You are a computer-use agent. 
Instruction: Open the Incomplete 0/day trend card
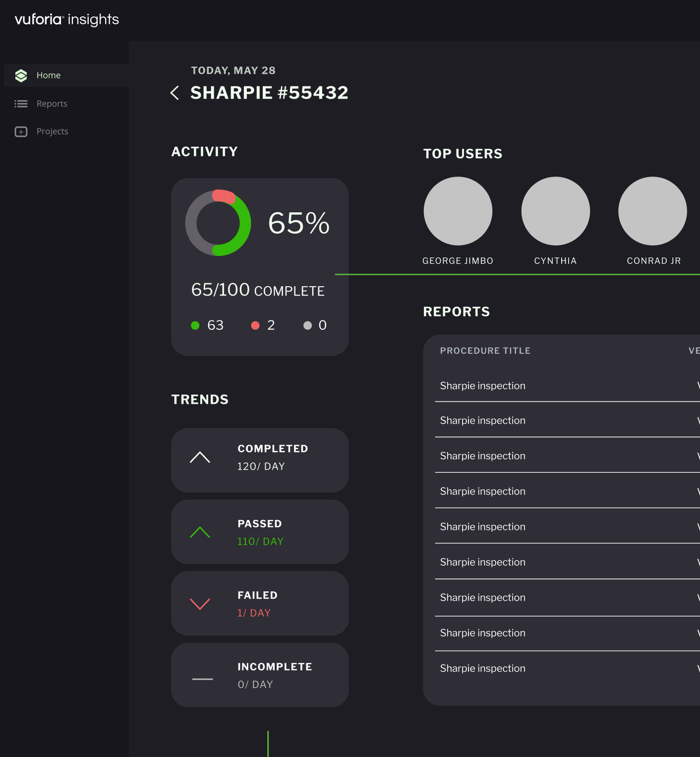tap(260, 675)
